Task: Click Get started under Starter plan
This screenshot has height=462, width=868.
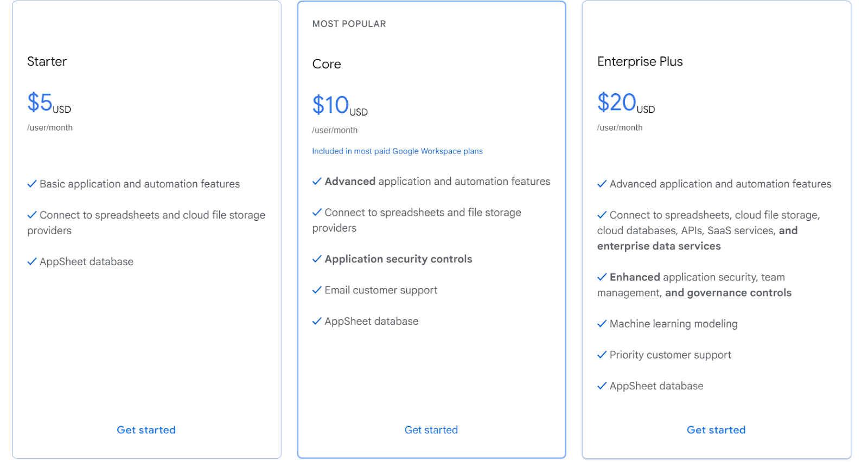Action: 146,430
